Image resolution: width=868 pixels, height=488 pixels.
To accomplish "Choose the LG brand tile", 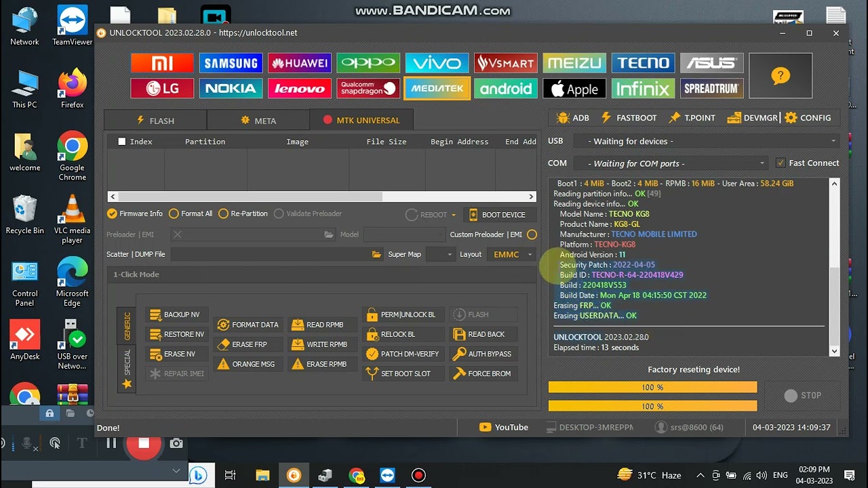I will point(162,88).
